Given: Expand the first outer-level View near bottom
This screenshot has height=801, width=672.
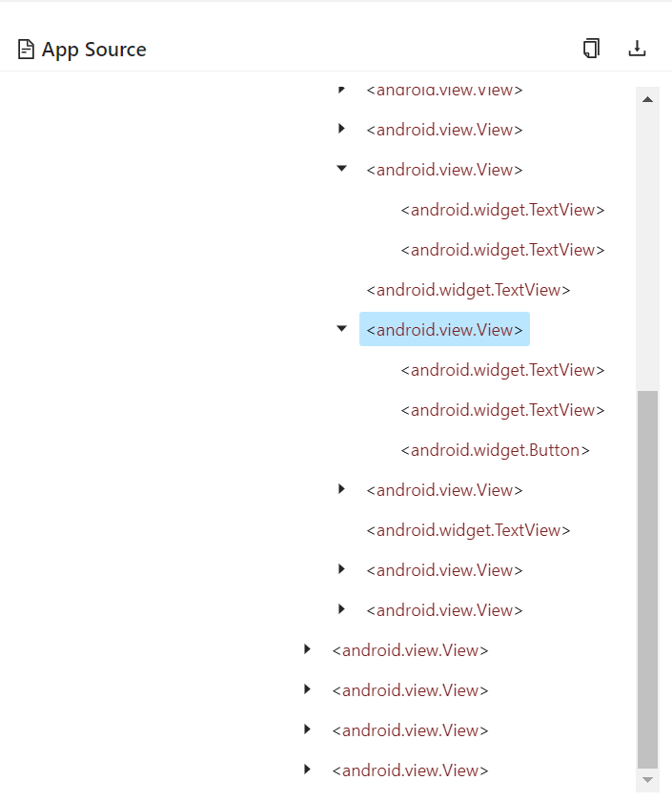Looking at the screenshot, I should tap(307, 649).
